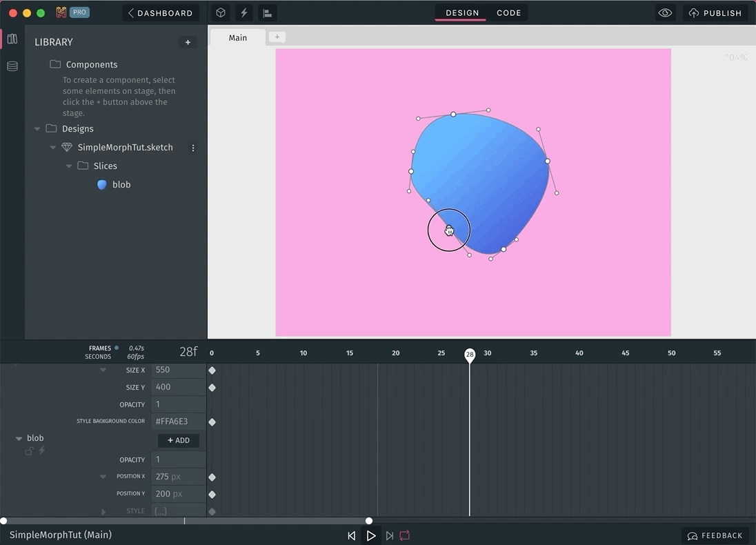Collapse the Slices folder
756x545 pixels.
point(69,166)
